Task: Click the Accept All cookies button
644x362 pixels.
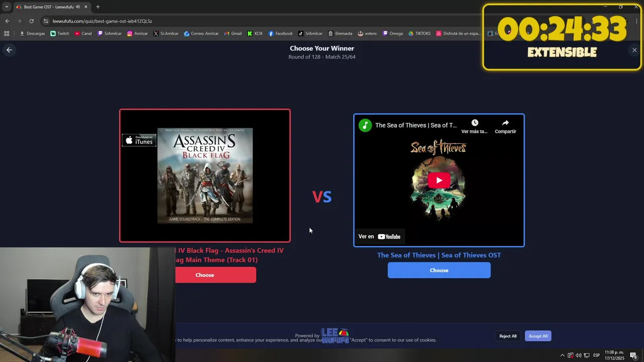Action: tap(538, 336)
